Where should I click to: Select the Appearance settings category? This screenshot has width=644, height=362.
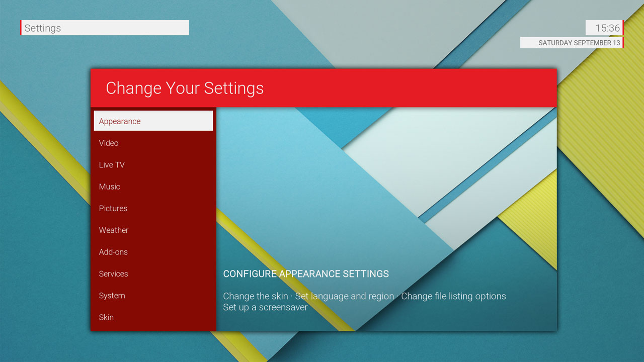click(x=153, y=121)
